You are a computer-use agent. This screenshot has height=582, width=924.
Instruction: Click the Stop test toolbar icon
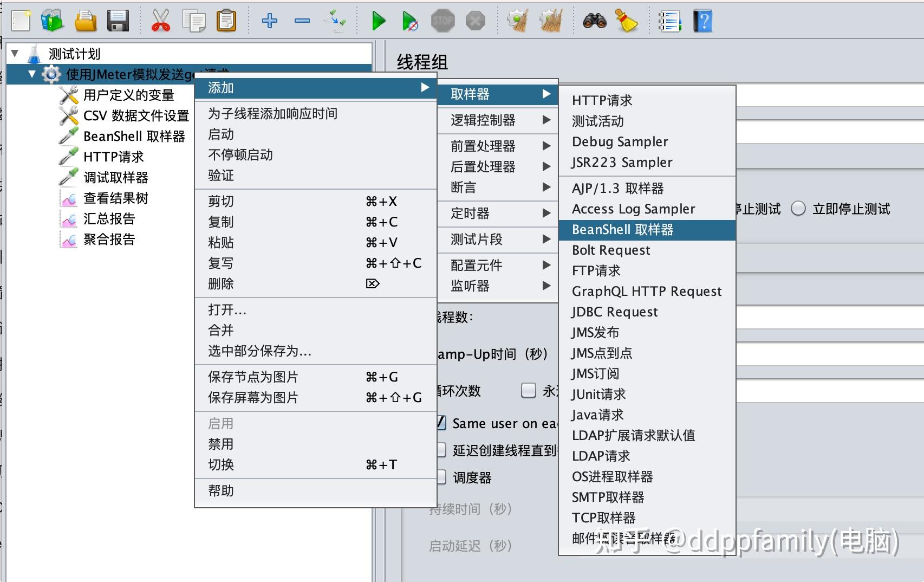click(x=443, y=21)
